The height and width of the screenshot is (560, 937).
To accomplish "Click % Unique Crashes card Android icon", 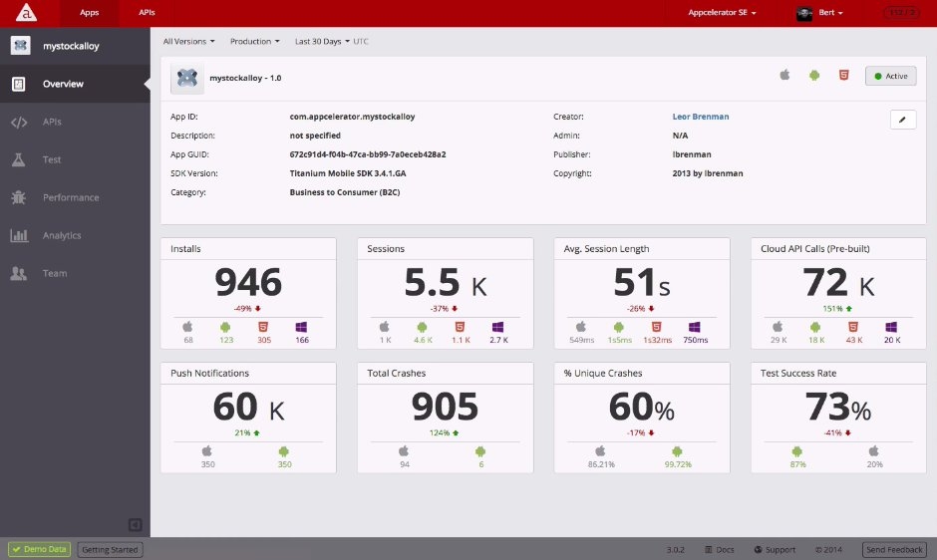I will pyautogui.click(x=677, y=451).
